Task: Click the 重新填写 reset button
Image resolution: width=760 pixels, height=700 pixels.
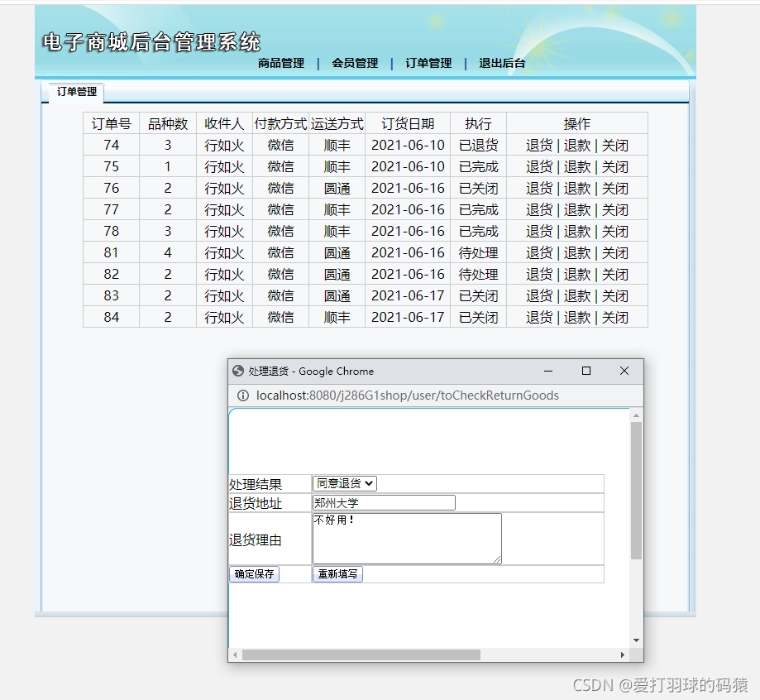Action: click(x=337, y=573)
